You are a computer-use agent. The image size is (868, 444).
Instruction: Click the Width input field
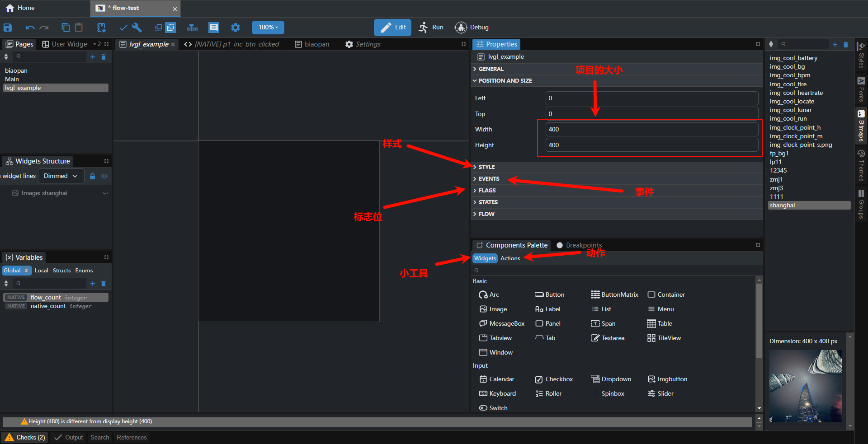651,129
